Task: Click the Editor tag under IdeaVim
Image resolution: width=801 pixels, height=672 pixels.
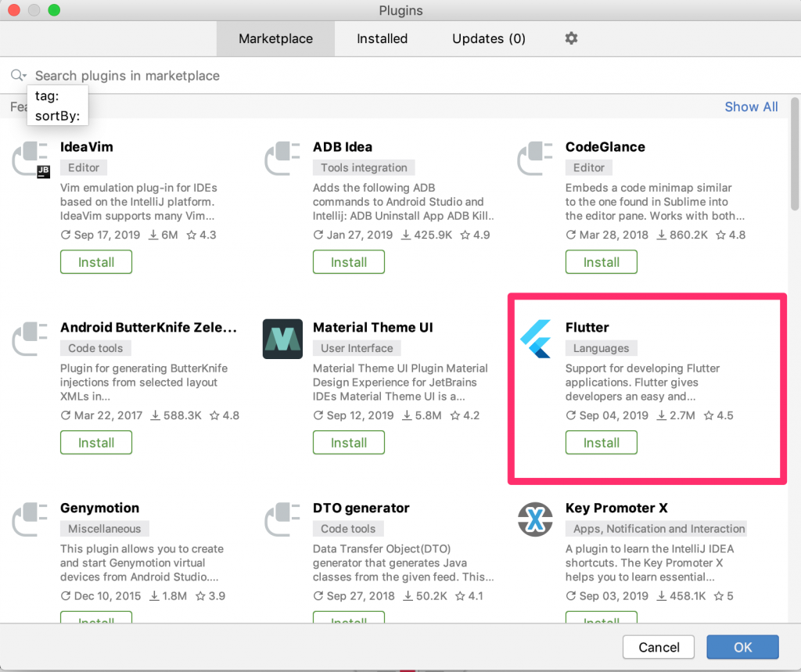Action: 84,167
